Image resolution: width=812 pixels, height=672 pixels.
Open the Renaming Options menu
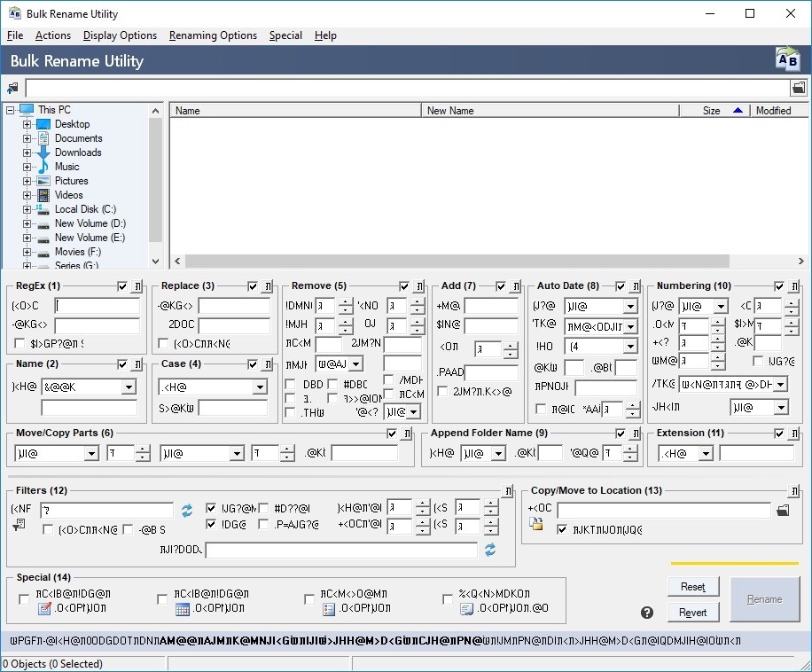[x=213, y=35]
